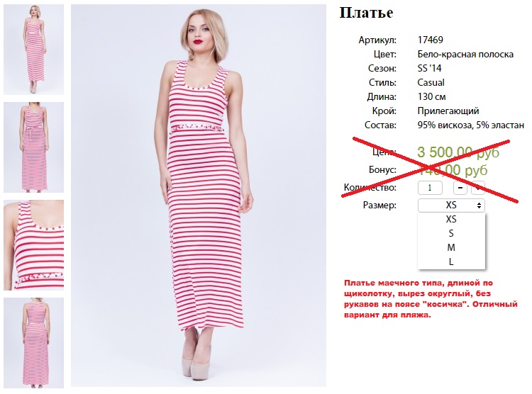Click the 3 500,00 руб price
This screenshot has width=532, height=394.
point(458,152)
